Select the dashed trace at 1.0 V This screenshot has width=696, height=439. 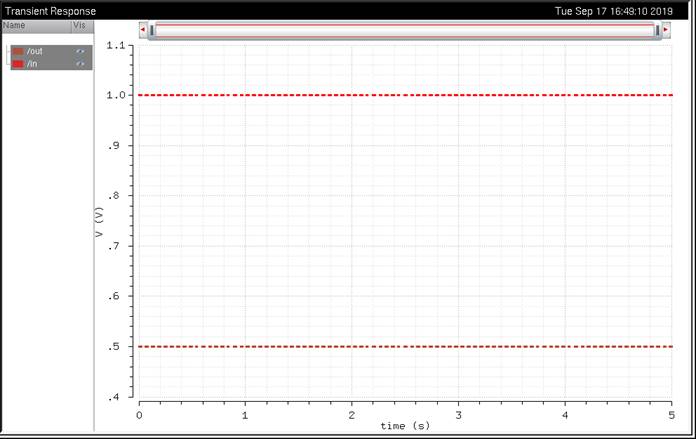click(x=400, y=95)
